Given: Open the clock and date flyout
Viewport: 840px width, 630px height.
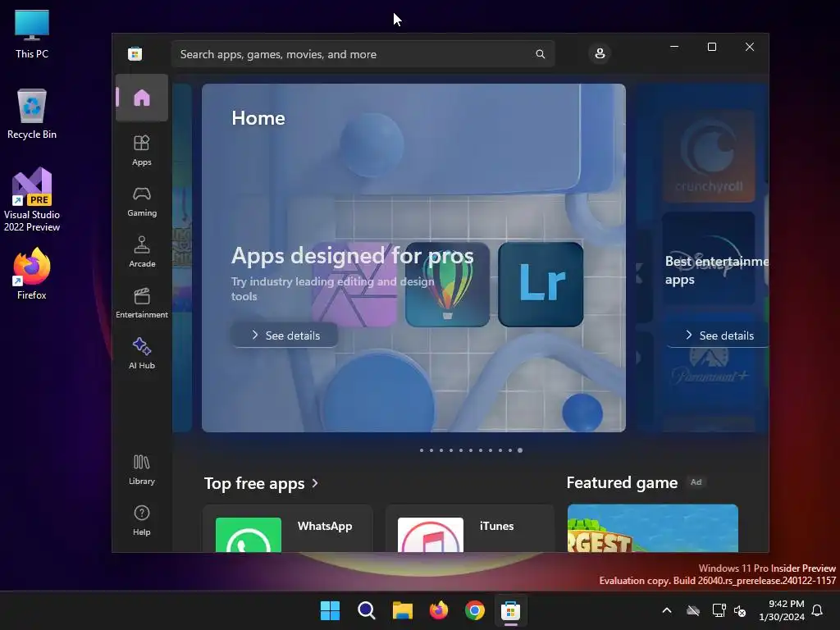Looking at the screenshot, I should coord(782,610).
